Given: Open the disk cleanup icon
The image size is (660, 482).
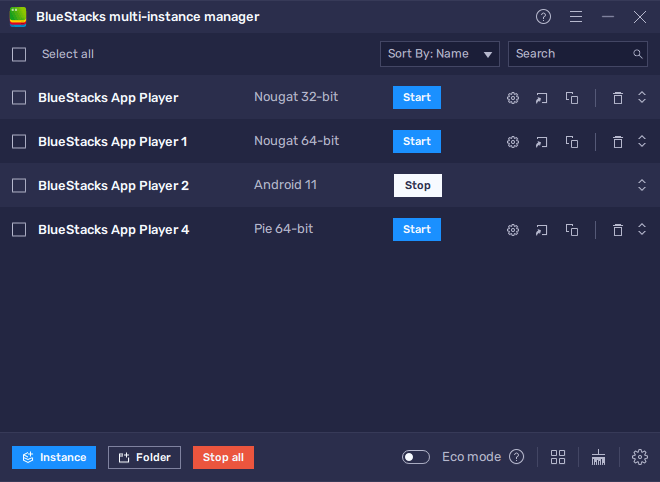Looking at the screenshot, I should point(599,457).
